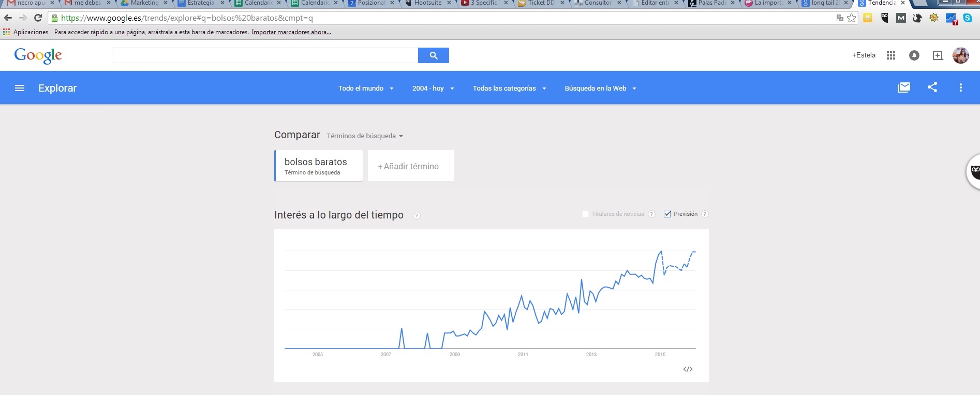Tick the Titulares de noticias checkbox
The height and width of the screenshot is (395, 980).
point(586,214)
